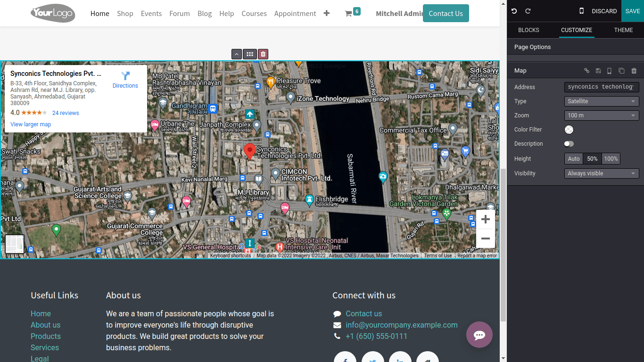The height and width of the screenshot is (362, 644).
Task: Switch map layer using thumbnail
Action: pos(15,244)
